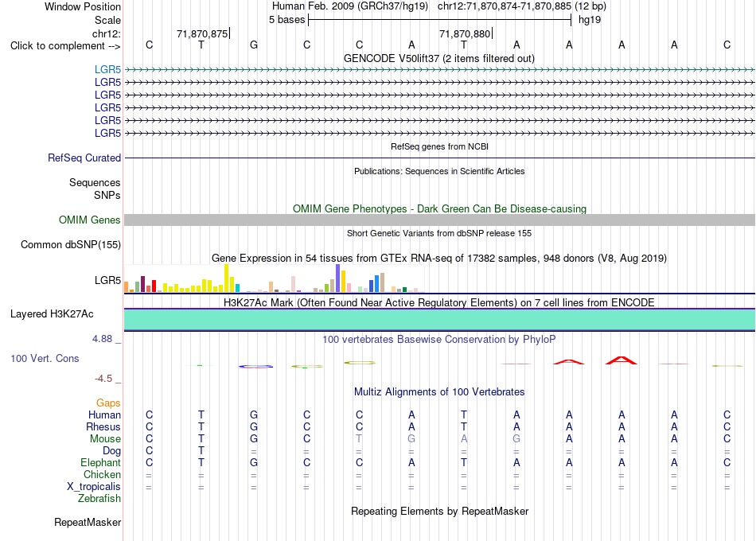
Task: Select the chr12: label
Action: click(106, 33)
